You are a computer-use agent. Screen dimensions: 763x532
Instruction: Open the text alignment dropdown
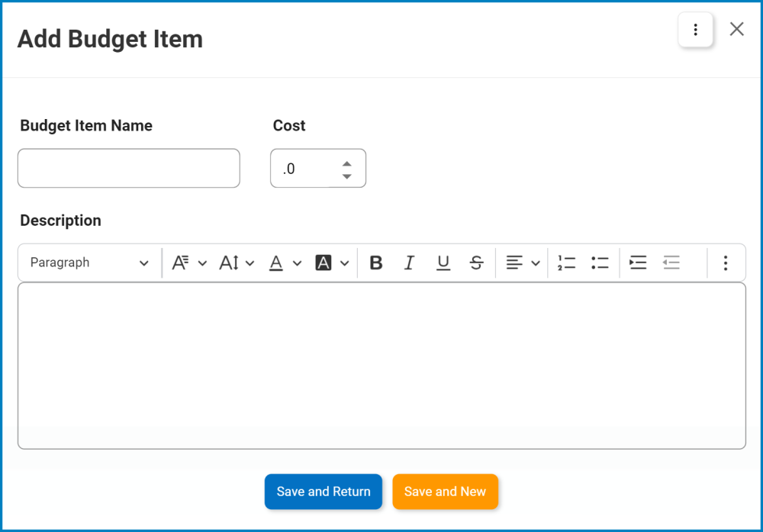point(523,263)
